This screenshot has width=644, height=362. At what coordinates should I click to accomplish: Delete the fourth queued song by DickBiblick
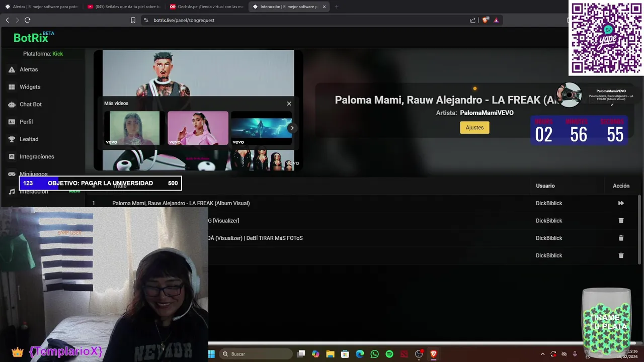(x=621, y=255)
